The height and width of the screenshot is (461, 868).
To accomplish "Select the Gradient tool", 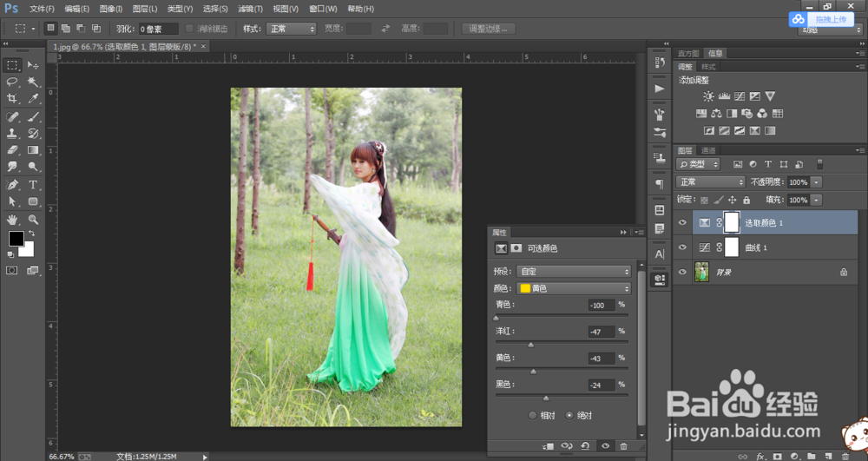I will tap(33, 150).
